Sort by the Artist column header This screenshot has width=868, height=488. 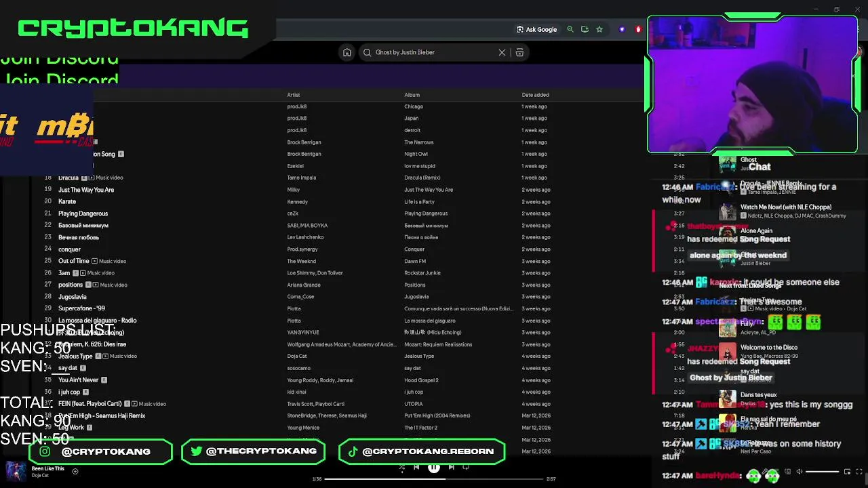[x=293, y=95]
